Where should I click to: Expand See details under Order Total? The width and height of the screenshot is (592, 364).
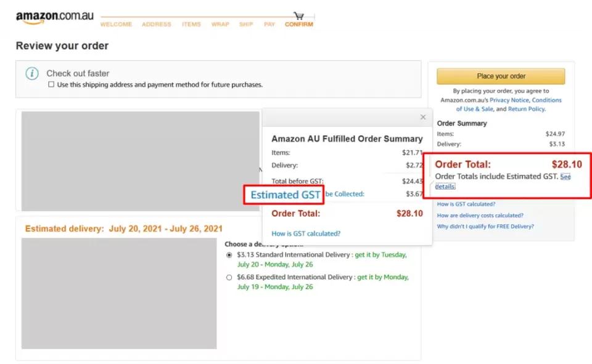445,186
